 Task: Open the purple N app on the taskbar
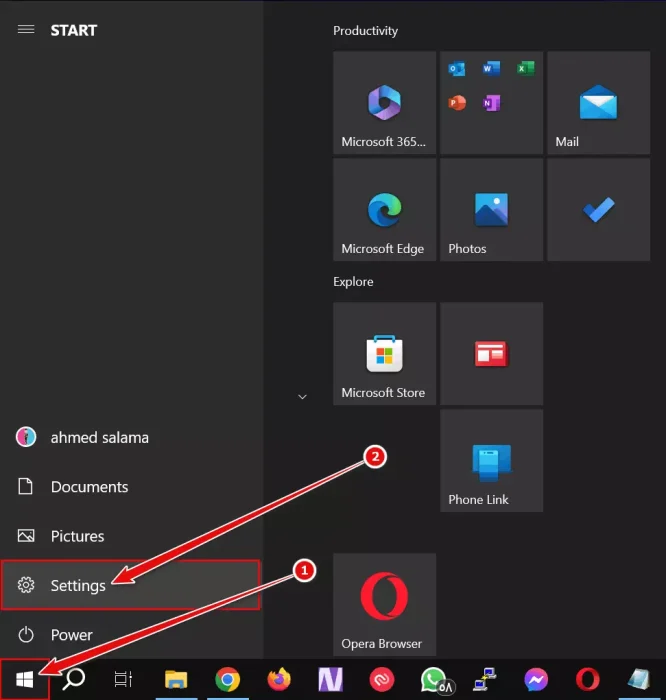(x=330, y=679)
